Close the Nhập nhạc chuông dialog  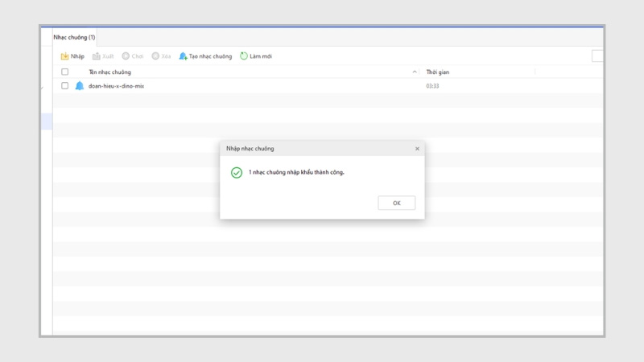(417, 149)
